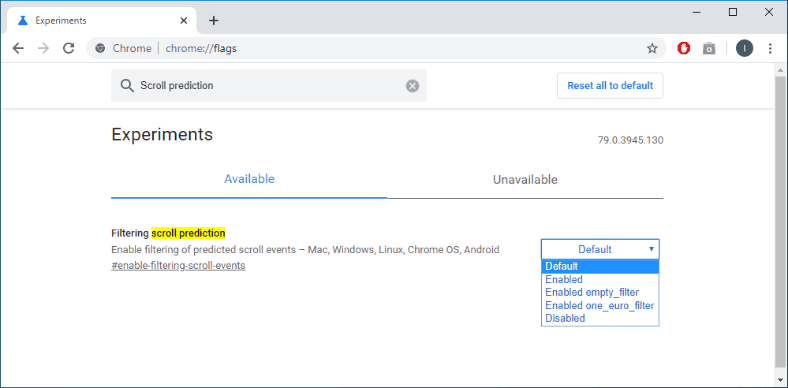Bookmark this page with star icon
Image resolution: width=788 pixels, height=388 pixels.
tap(652, 48)
